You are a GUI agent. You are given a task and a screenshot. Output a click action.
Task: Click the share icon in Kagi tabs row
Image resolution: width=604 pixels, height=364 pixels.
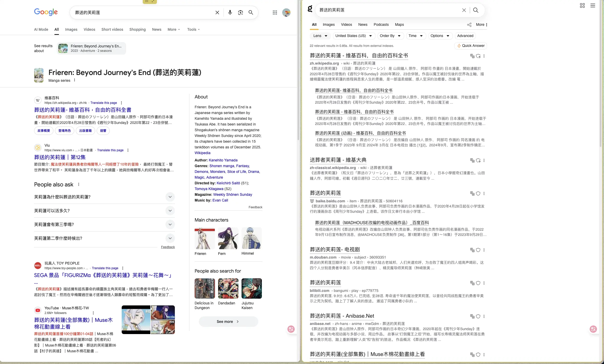click(469, 25)
